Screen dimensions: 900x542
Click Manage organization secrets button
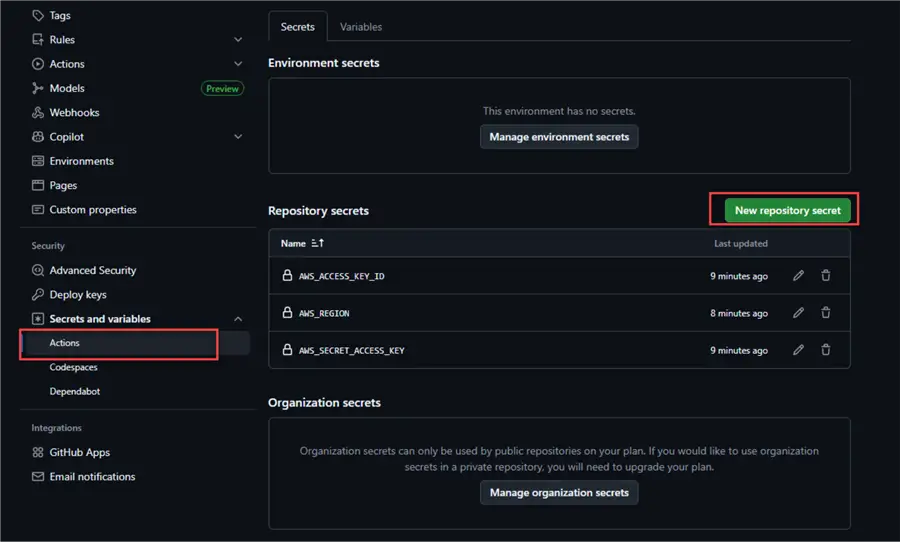(559, 493)
